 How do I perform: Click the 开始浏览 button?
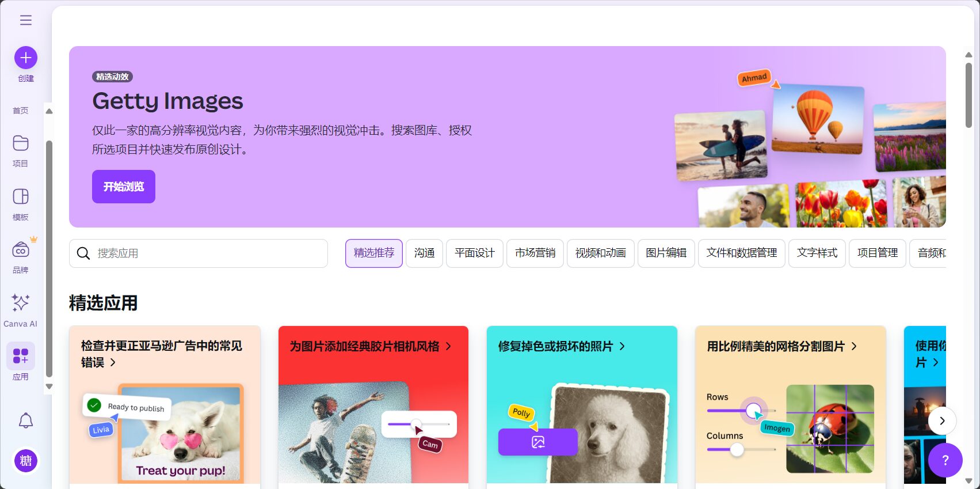(x=124, y=187)
